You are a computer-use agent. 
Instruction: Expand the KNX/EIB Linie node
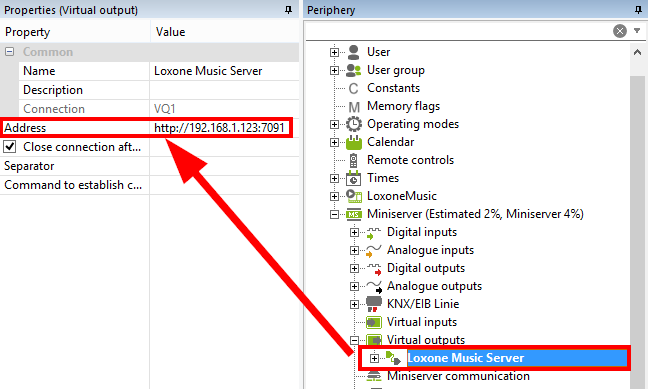(x=354, y=305)
